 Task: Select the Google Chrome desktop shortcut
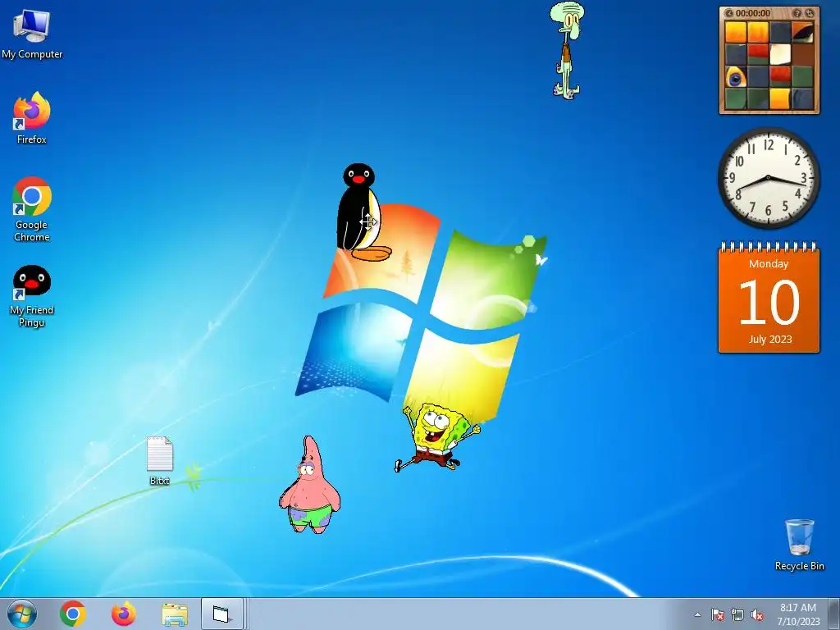(32, 209)
